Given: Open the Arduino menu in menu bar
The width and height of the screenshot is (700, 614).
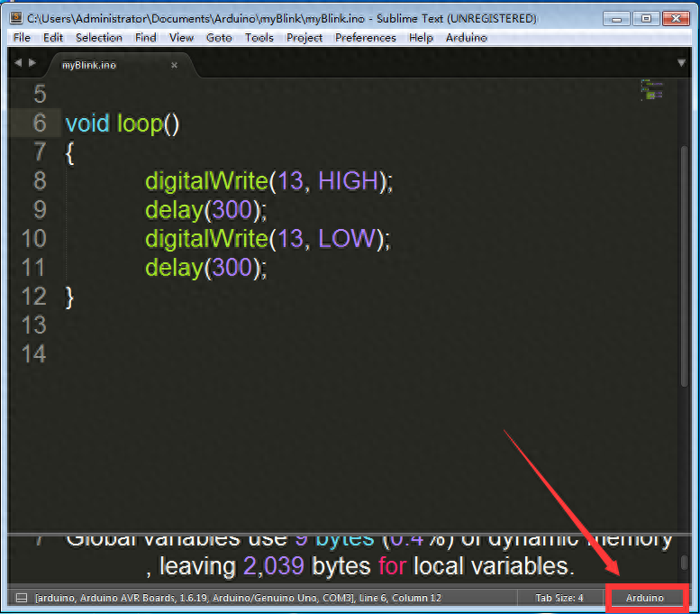Looking at the screenshot, I should (467, 38).
